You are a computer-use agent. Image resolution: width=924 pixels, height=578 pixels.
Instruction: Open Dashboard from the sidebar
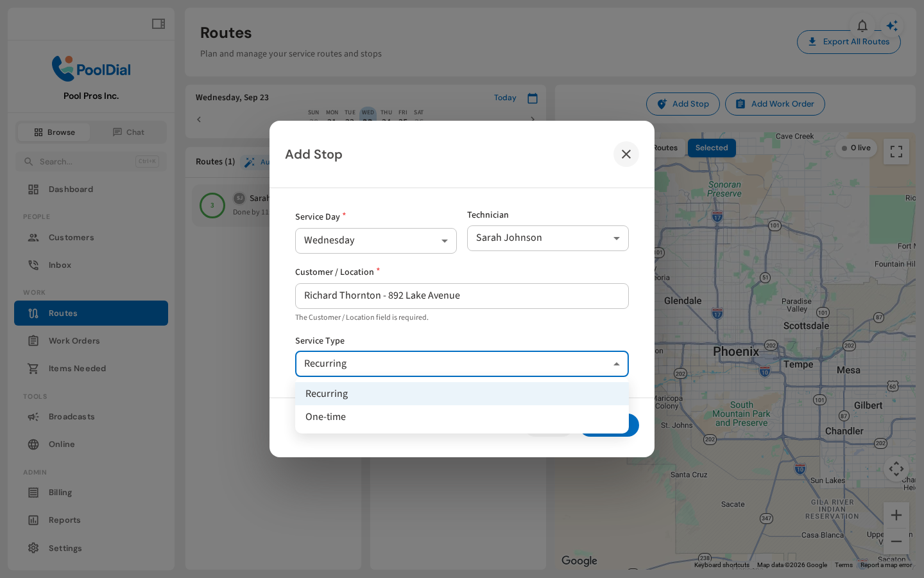click(x=91, y=189)
